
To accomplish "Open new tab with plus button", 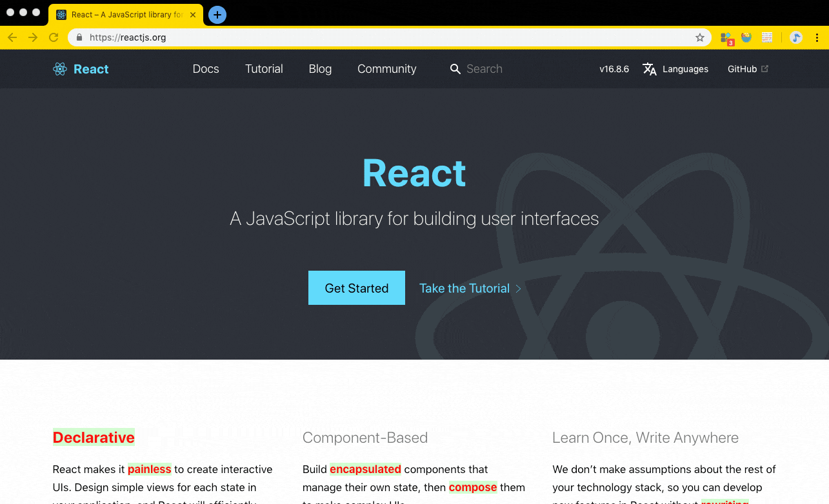I will 217,14.
